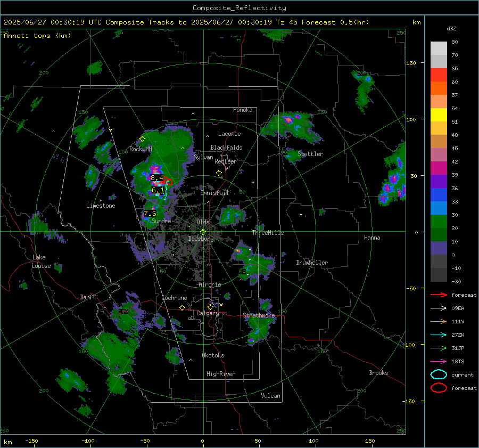Pick the light blue 30-33 dBZ swatch
479x448 pixels.
[439, 208]
